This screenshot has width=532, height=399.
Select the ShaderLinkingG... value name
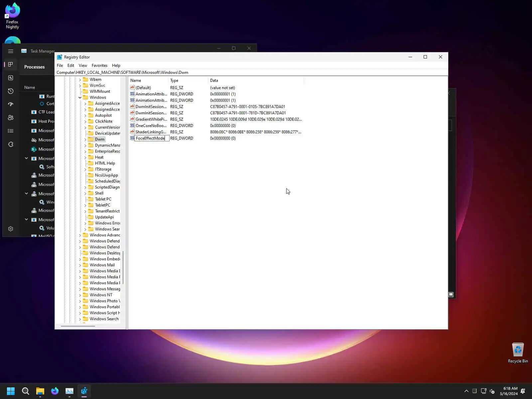click(151, 132)
